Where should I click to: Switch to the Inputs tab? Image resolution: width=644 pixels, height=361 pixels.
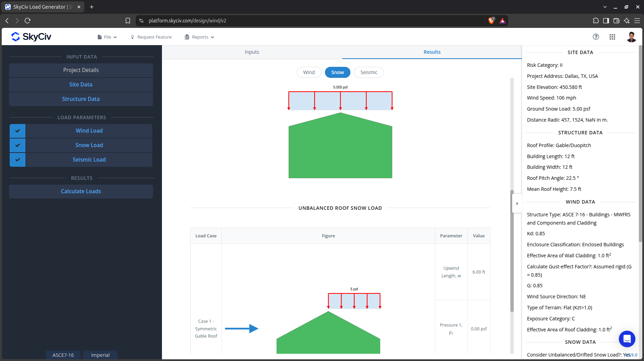252,52
